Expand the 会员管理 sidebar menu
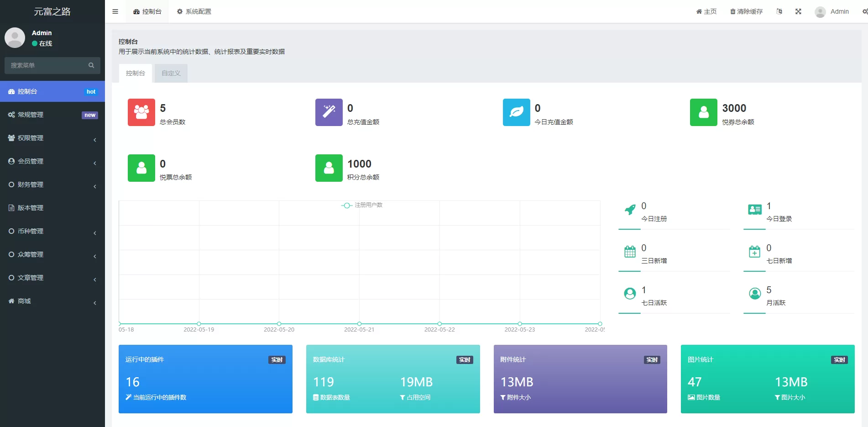The height and width of the screenshot is (427, 868). 52,161
